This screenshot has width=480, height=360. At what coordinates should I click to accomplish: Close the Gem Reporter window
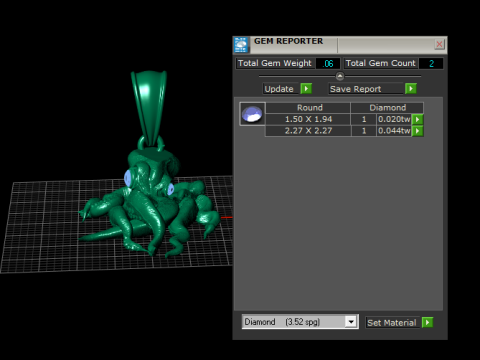(x=439, y=44)
